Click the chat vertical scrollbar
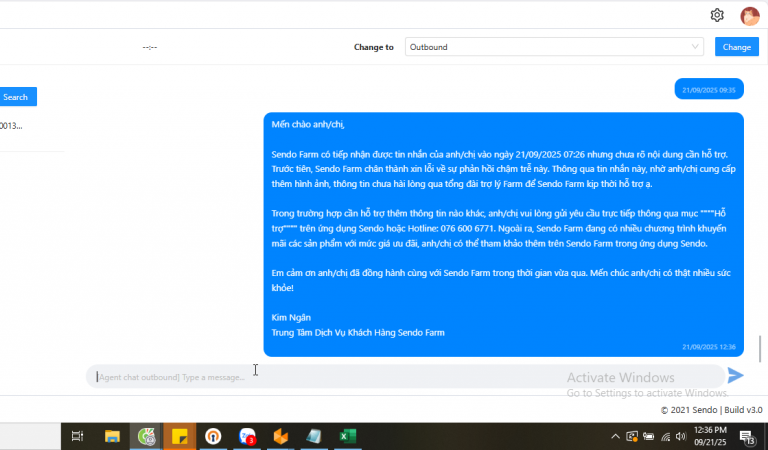This screenshot has width=768, height=450. (760, 349)
